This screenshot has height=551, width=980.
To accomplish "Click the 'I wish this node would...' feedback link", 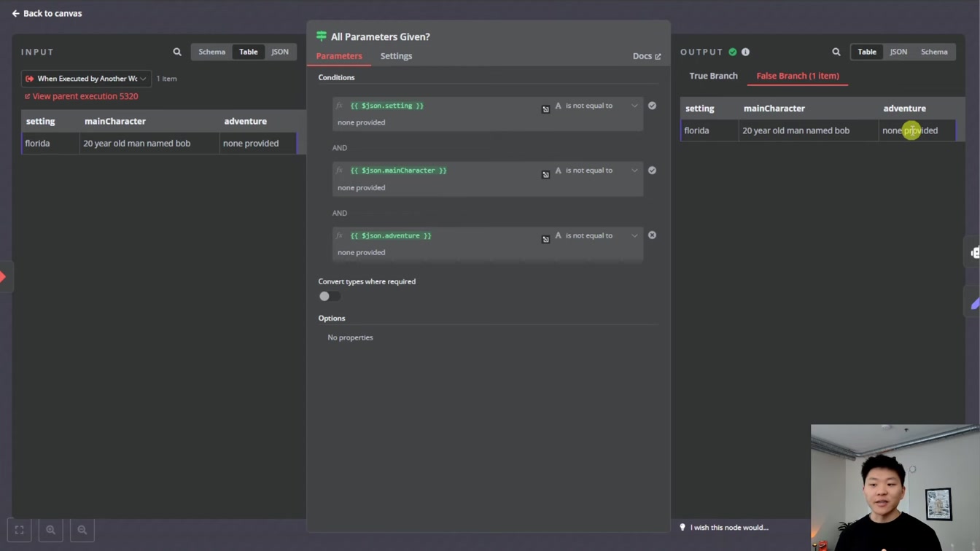I will (x=724, y=528).
